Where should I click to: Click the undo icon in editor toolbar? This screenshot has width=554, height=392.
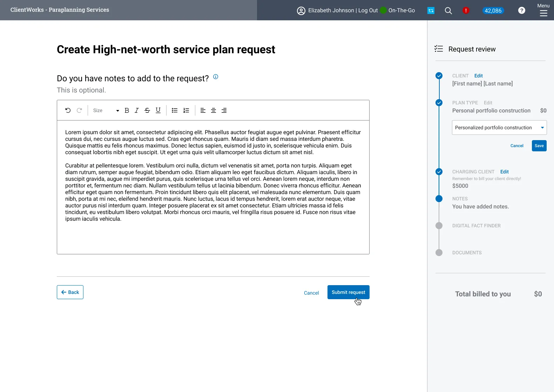click(x=68, y=110)
